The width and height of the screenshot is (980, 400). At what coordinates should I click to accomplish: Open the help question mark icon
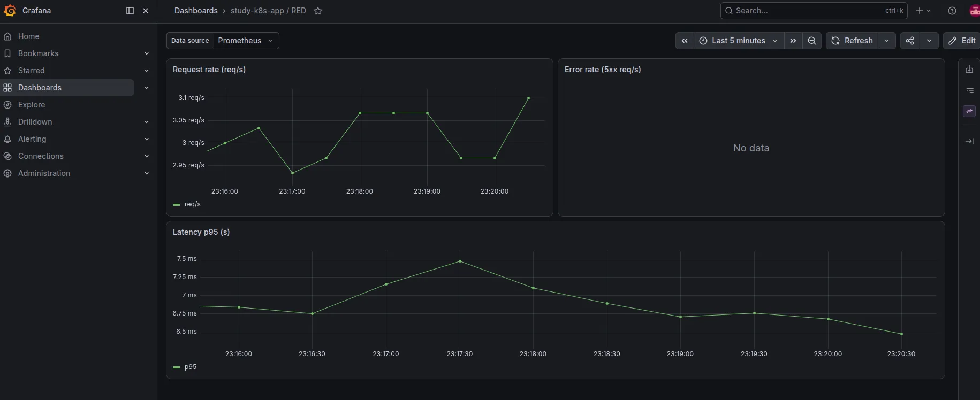click(952, 11)
